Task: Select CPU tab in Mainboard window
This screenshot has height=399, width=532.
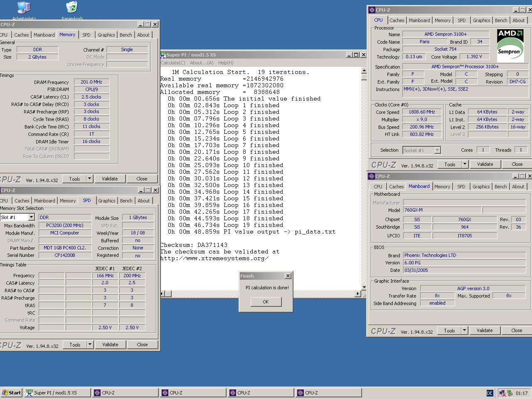Action: [x=378, y=187]
